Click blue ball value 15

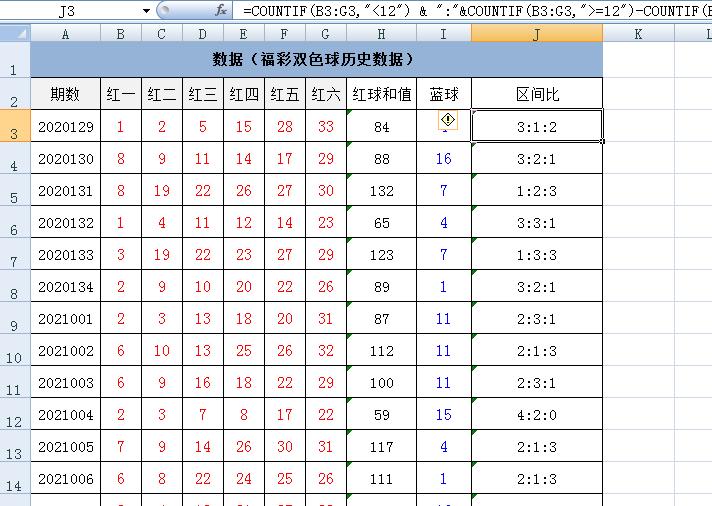[444, 414]
